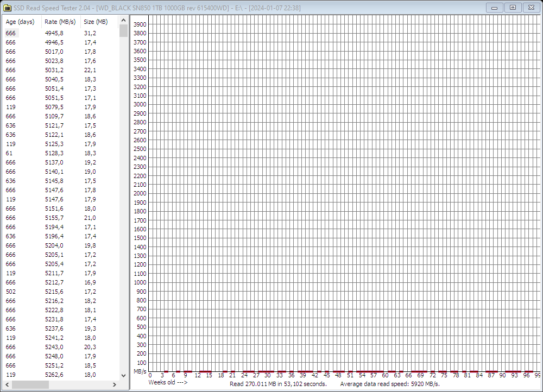Maximize the SSD Read Speed Tester window
Viewport: 543px width, 392px height.
coord(513,8)
